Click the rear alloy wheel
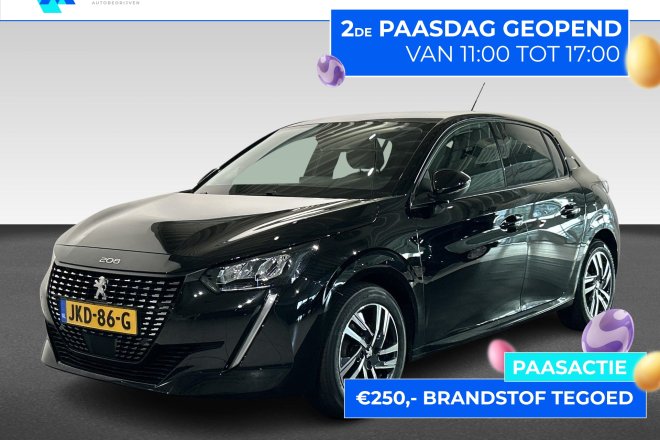This screenshot has height=440, width=660. [x=597, y=285]
